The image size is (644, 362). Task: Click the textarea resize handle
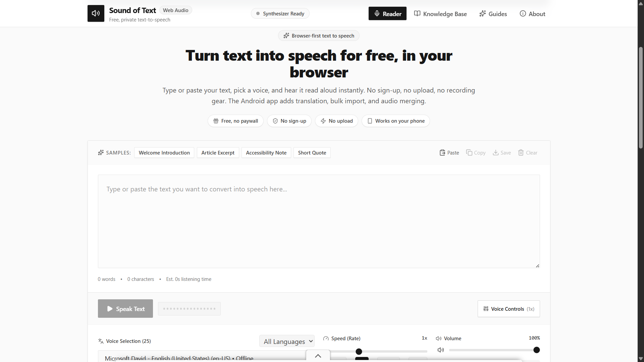point(537,265)
